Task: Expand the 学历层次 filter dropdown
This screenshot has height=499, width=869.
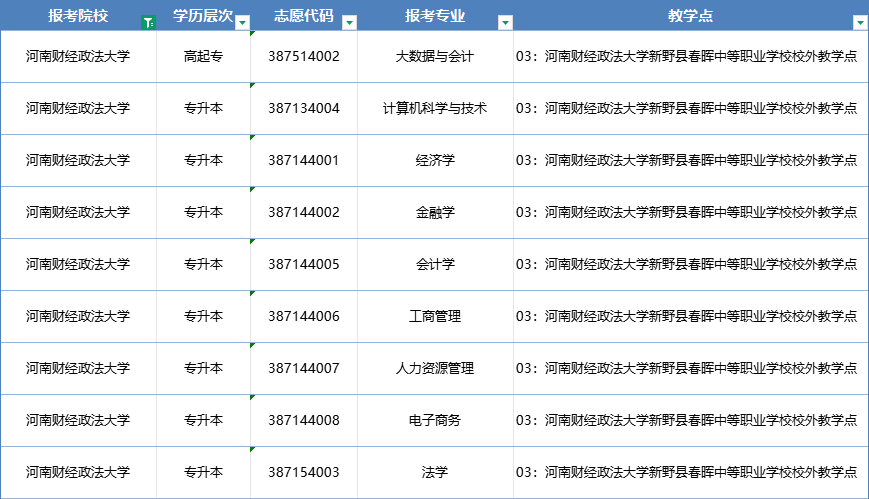Action: click(x=242, y=22)
